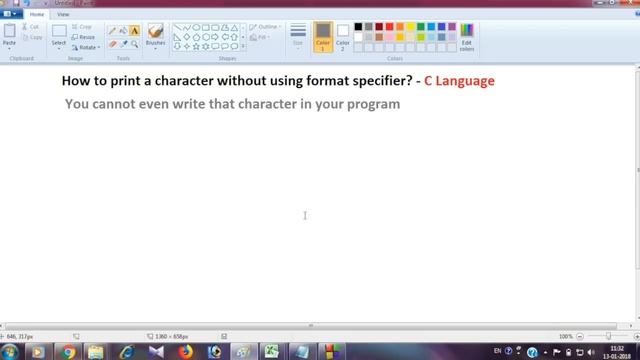Open the Paint file menu button
The image size is (640, 360).
11,14
